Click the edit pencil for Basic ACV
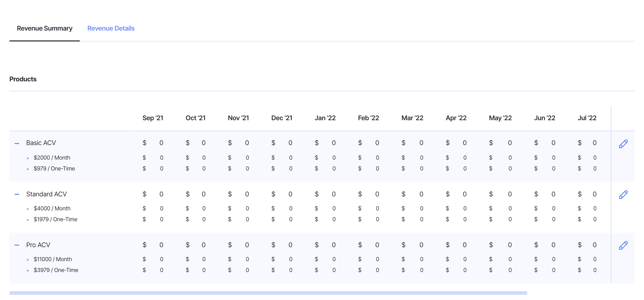This screenshot has height=300, width=644. pos(623,144)
